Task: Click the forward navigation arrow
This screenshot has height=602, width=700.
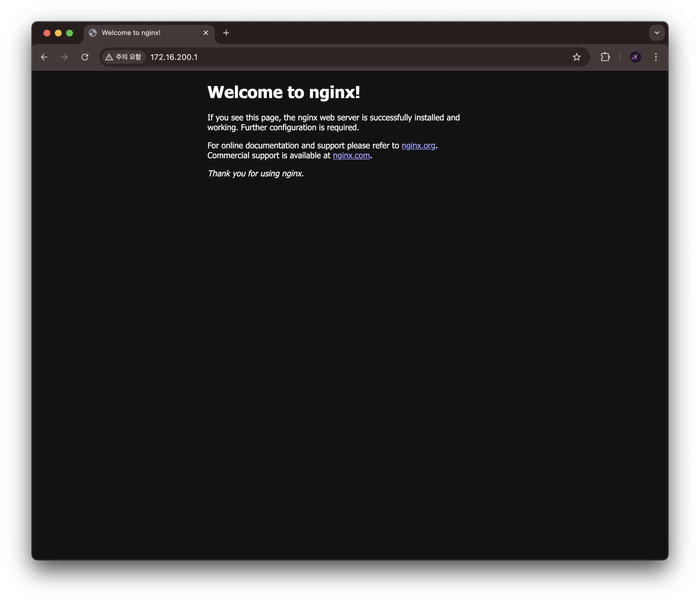Action: [x=64, y=57]
